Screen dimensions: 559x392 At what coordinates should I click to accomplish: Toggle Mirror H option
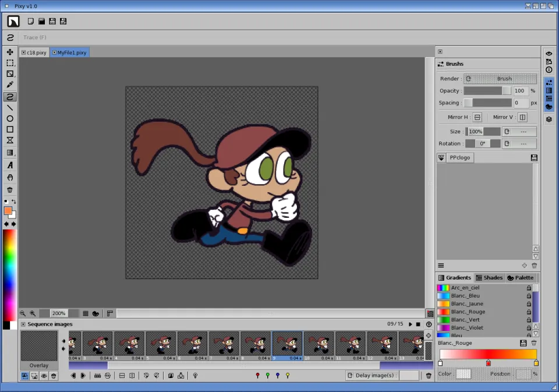(477, 117)
